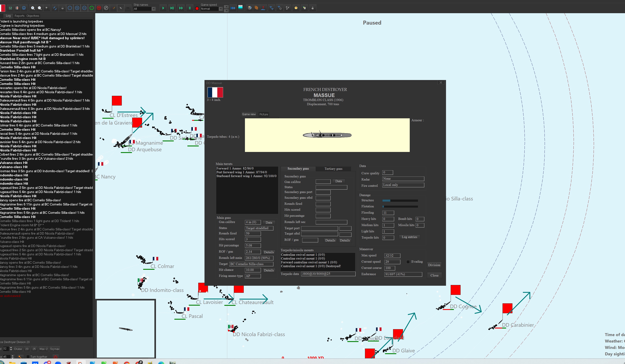This screenshot has height=364, width=625.
Task: Click the Torpedo data input field
Action: 328,274
